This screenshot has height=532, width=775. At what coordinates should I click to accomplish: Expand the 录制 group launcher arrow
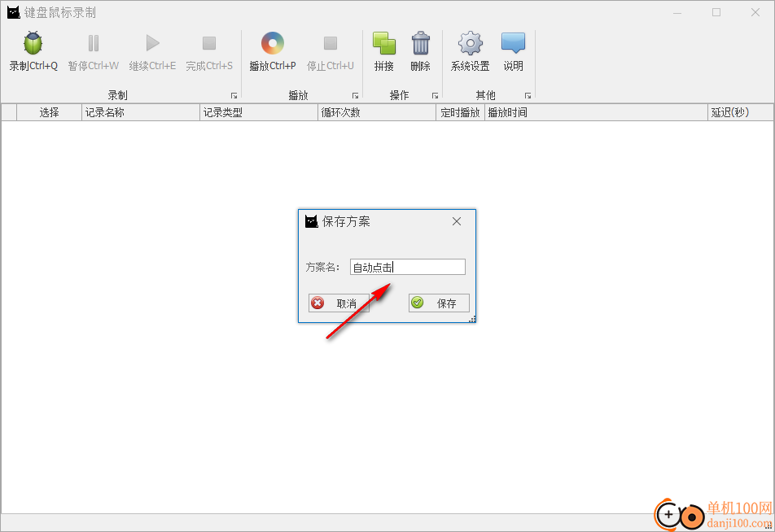tap(234, 95)
